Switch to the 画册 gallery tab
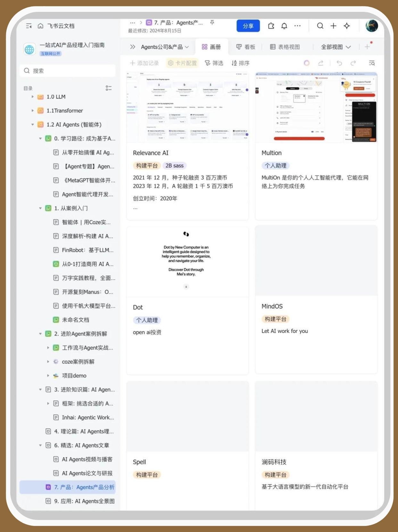The image size is (398, 532). pyautogui.click(x=211, y=47)
